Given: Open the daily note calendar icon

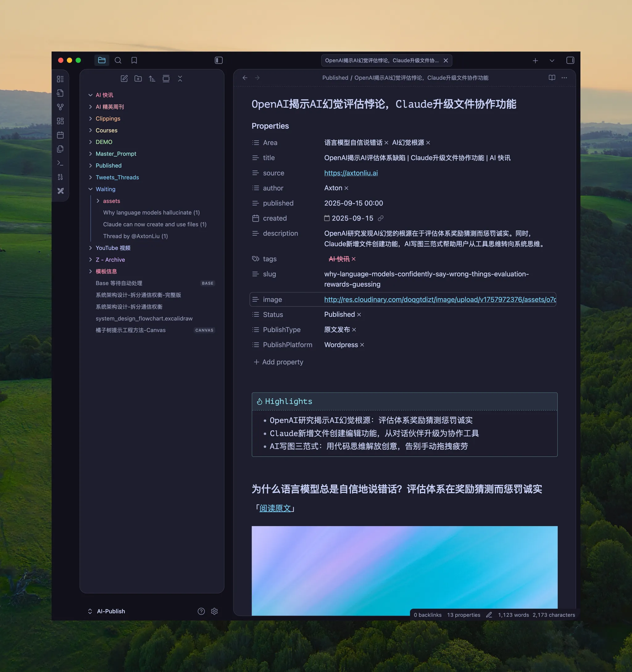Looking at the screenshot, I should click(60, 135).
